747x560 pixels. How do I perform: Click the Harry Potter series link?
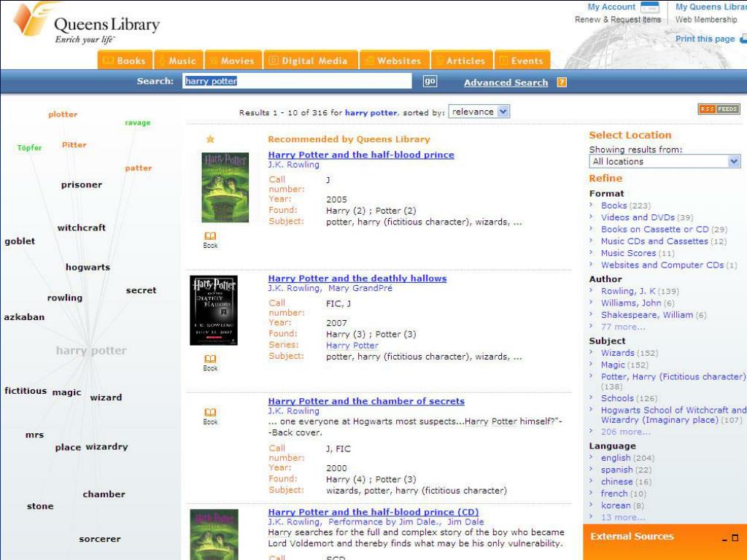click(352, 345)
